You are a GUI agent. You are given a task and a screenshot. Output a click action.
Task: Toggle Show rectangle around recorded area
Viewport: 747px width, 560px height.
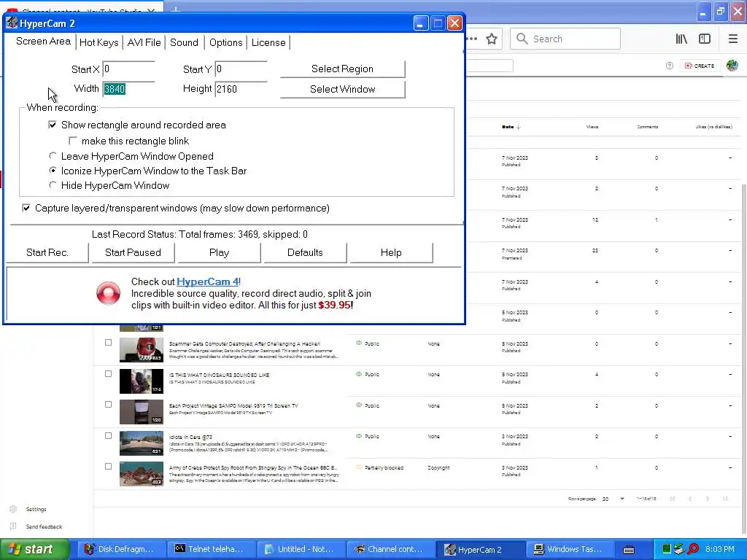[x=53, y=125]
